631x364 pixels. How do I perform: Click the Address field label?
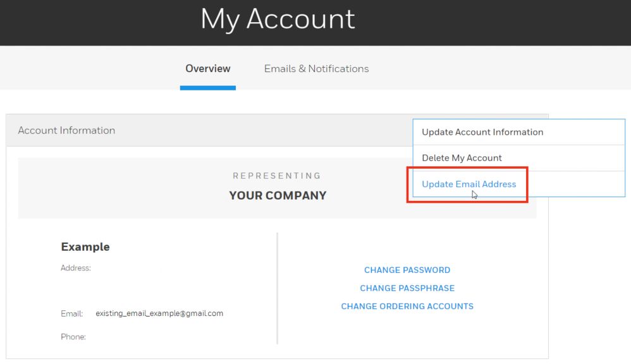pyautogui.click(x=76, y=268)
